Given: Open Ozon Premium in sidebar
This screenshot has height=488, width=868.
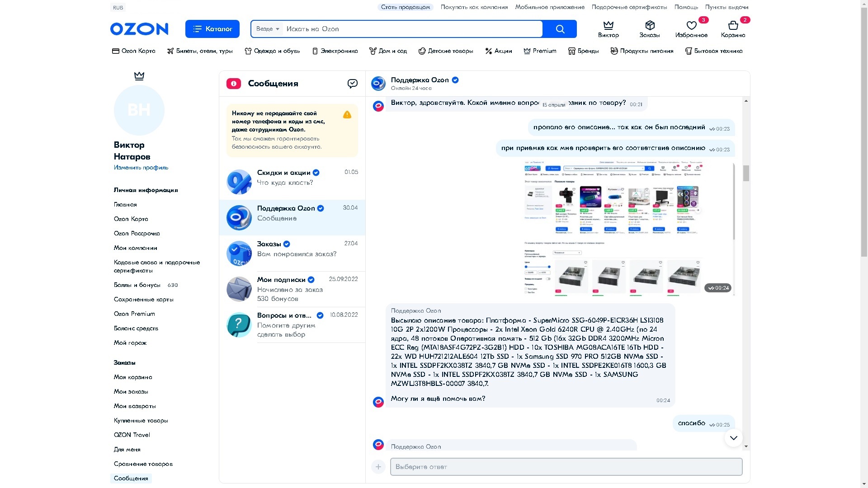Looking at the screenshot, I should pyautogui.click(x=134, y=314).
